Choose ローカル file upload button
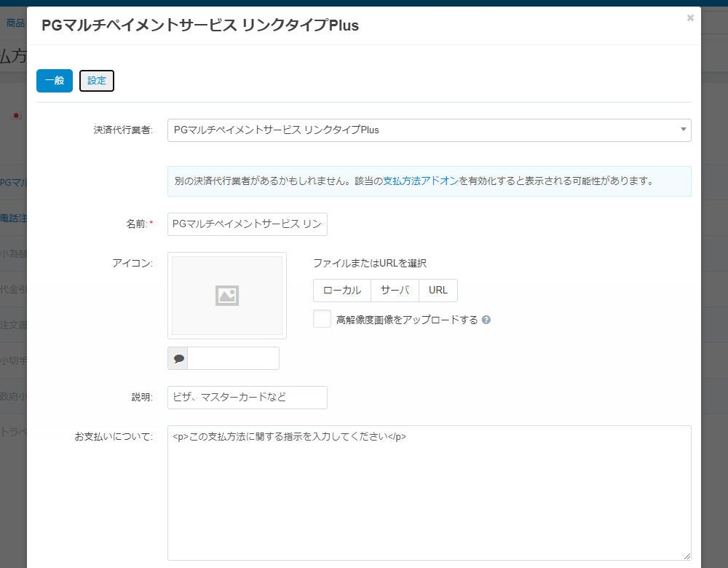Image resolution: width=728 pixels, height=568 pixels. point(342,291)
